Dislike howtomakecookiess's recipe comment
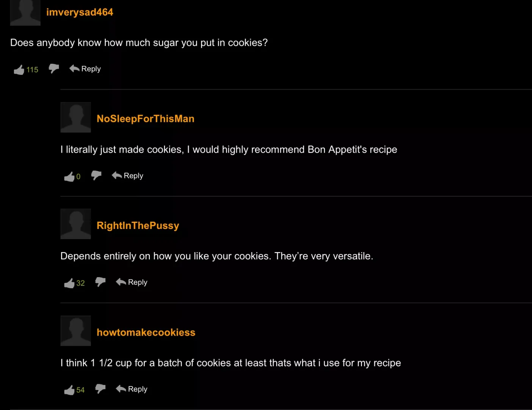The width and height of the screenshot is (532, 410). [100, 389]
